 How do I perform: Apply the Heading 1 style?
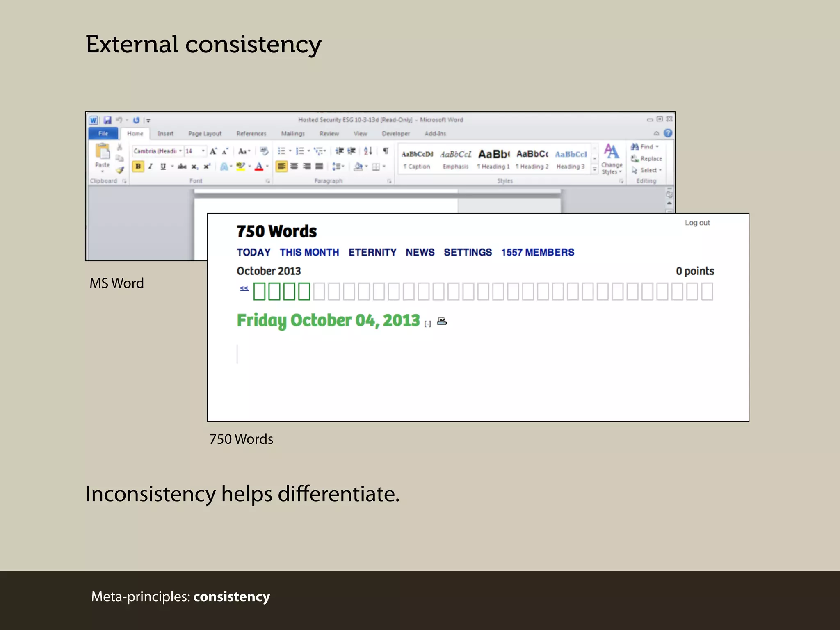click(x=494, y=159)
